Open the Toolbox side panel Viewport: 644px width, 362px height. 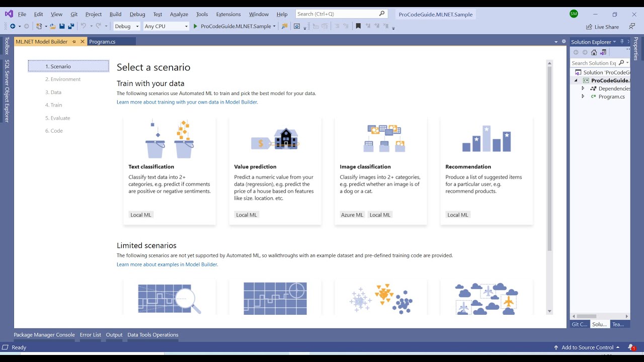[x=7, y=46]
